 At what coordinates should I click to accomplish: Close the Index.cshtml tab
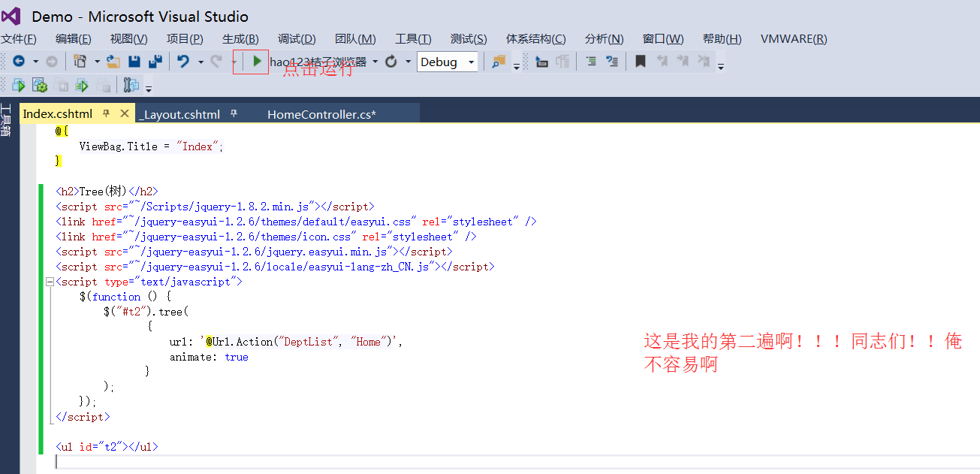(125, 113)
